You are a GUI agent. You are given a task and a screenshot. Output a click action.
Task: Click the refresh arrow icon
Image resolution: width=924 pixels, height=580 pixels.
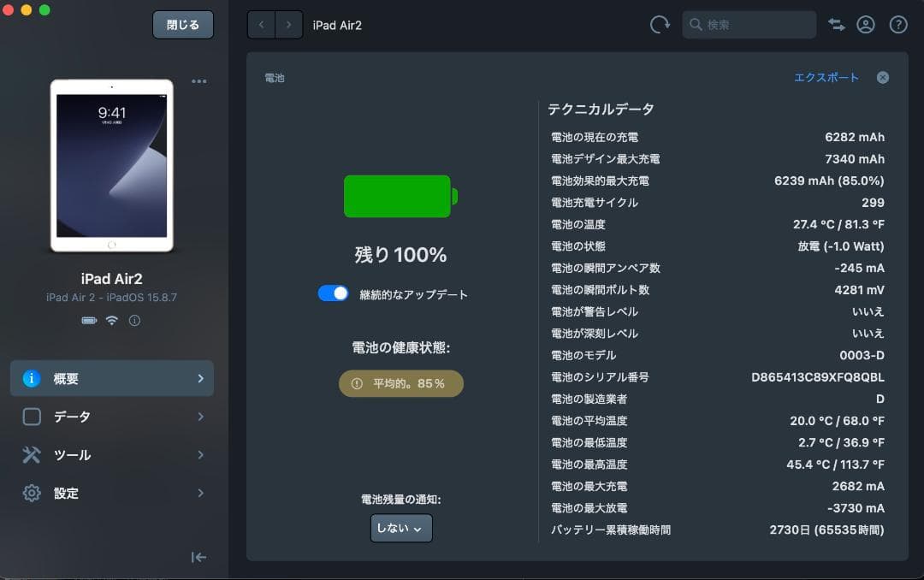coord(660,25)
